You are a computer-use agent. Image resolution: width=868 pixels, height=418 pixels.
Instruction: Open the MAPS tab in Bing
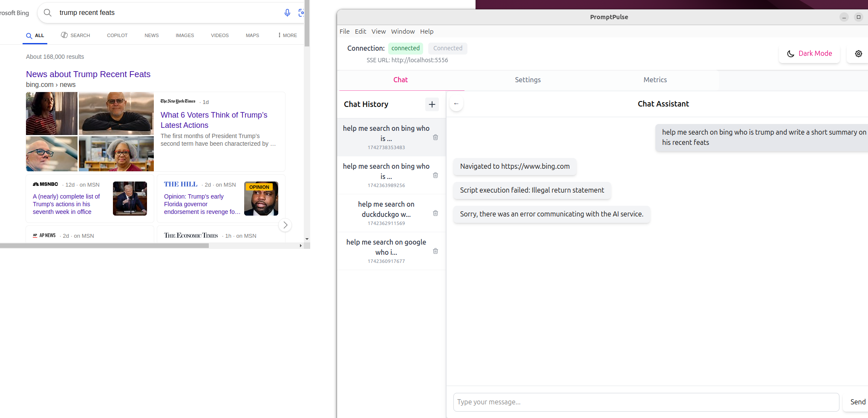252,35
